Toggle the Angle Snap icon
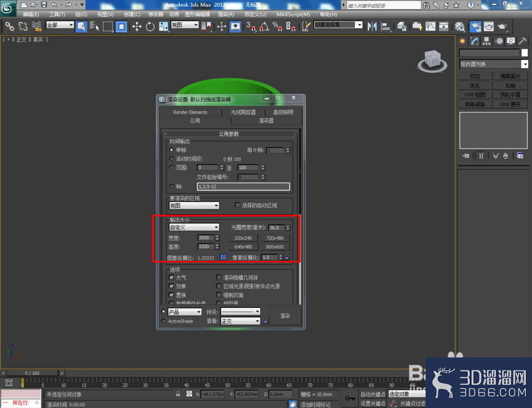The height and width of the screenshot is (408, 532). click(264, 27)
